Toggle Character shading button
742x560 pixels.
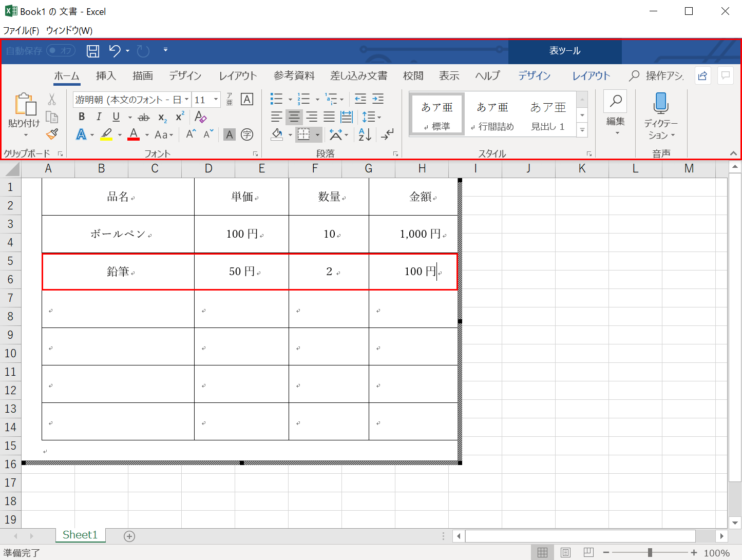tap(230, 134)
